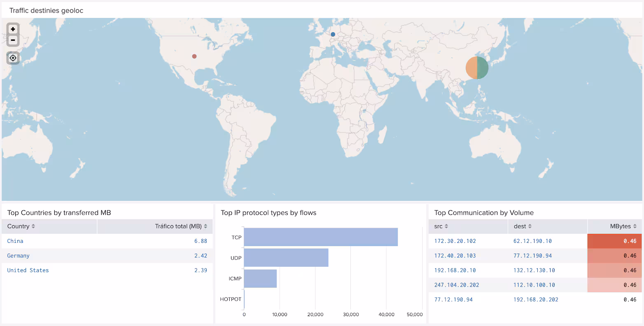
Task: Zoom out of the map
Action: point(13,40)
